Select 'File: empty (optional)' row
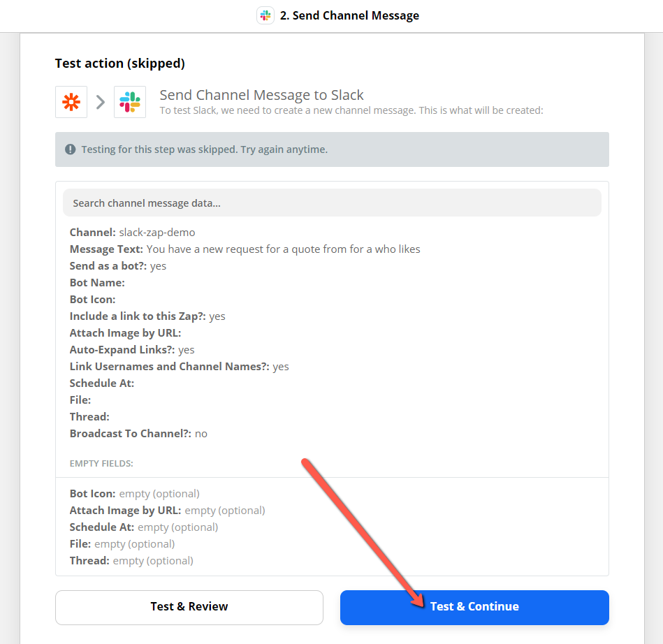This screenshot has width=663, height=644. coord(122,544)
